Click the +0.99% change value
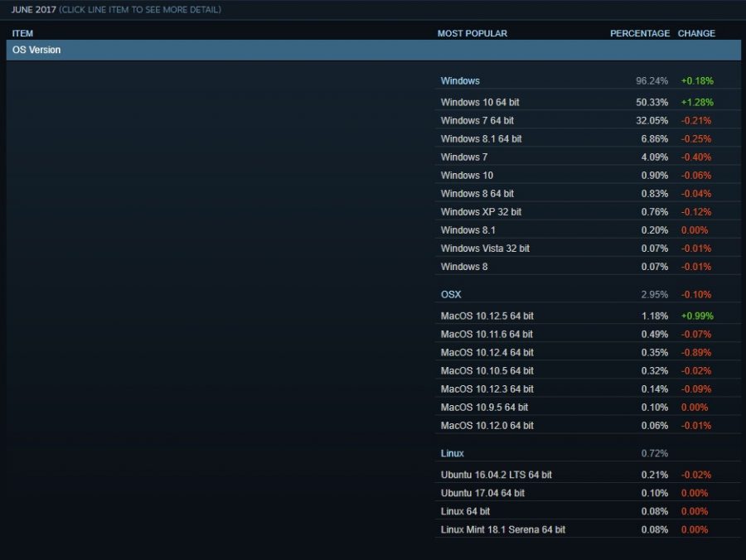The height and width of the screenshot is (560, 746). (697, 316)
